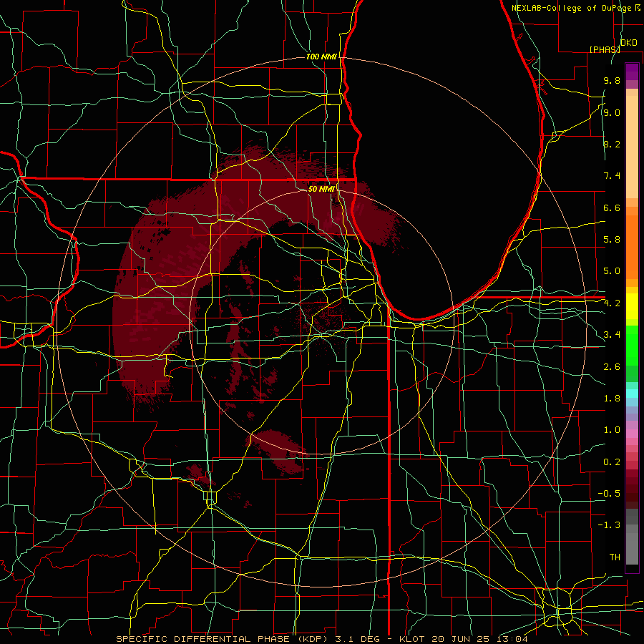Click the 2.6 value on the color scale
This screenshot has height=644, width=644.
pyautogui.click(x=612, y=367)
